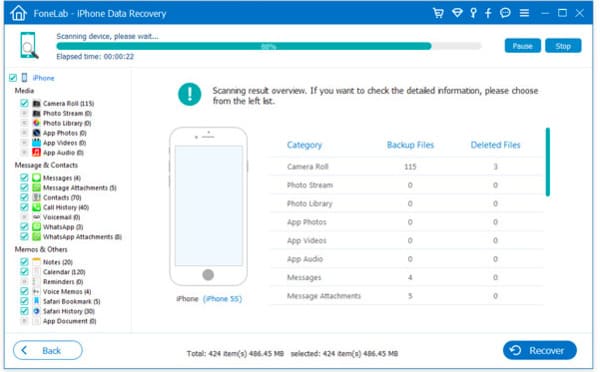Select Voice Memos in the sidebar

click(x=67, y=292)
